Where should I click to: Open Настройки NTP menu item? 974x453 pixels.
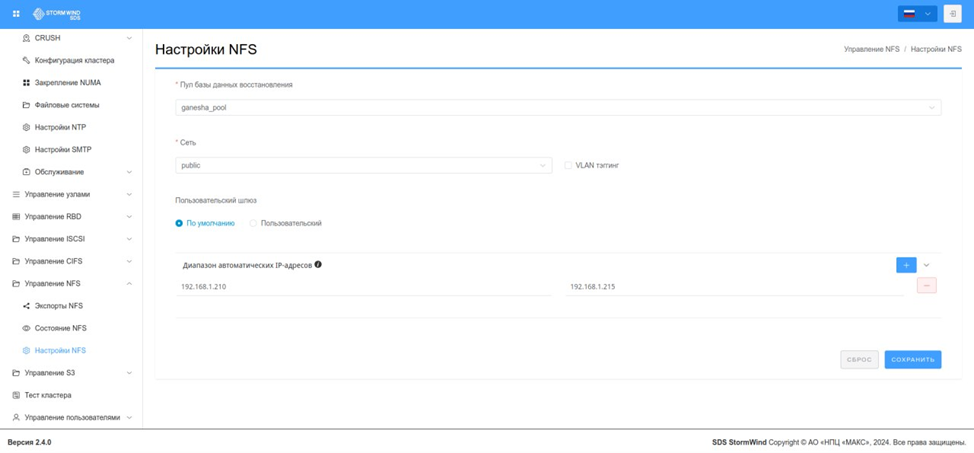pos(60,127)
